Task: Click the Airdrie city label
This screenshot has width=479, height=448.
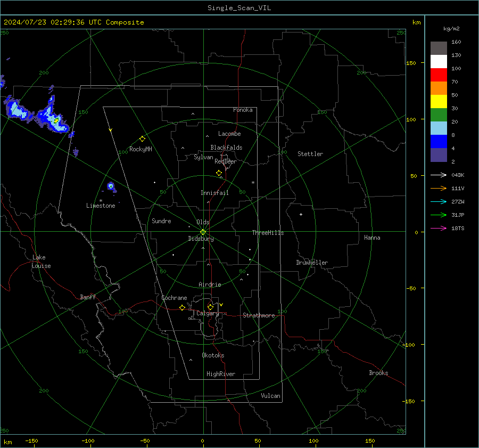Action: 210,284
